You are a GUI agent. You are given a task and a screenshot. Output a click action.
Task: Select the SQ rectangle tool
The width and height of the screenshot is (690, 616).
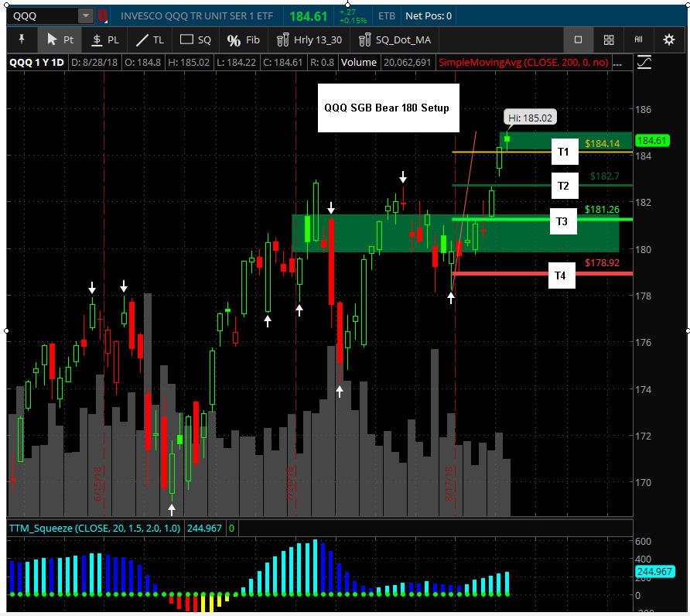pyautogui.click(x=196, y=39)
